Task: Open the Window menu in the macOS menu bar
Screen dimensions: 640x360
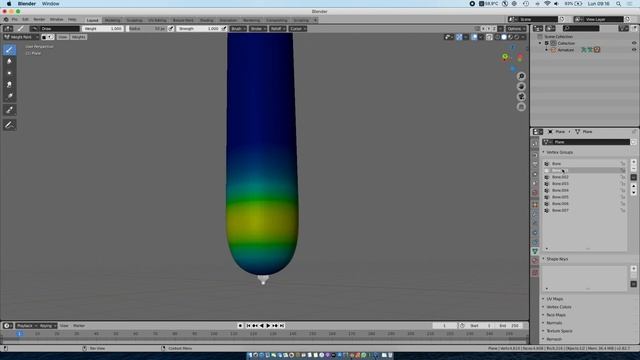Action: click(51, 4)
